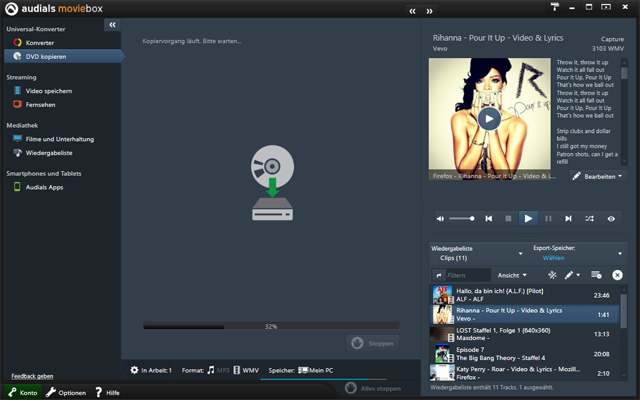
Task: Click the copy progress bar
Action: (x=271, y=326)
